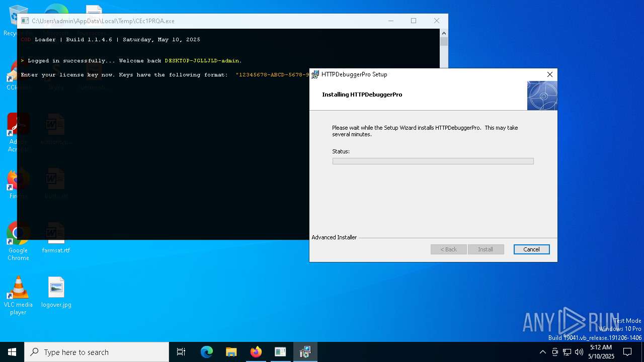Open Task View from the taskbar
644x362 pixels.
pos(181,352)
